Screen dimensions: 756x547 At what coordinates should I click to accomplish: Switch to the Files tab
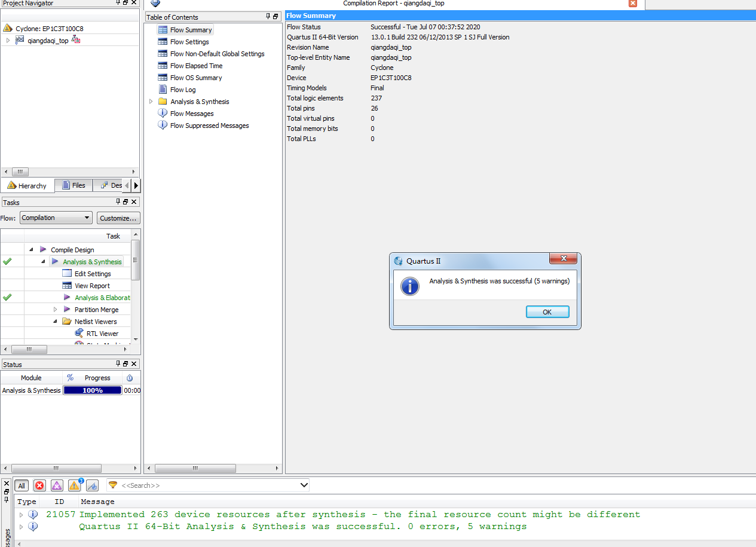point(74,185)
